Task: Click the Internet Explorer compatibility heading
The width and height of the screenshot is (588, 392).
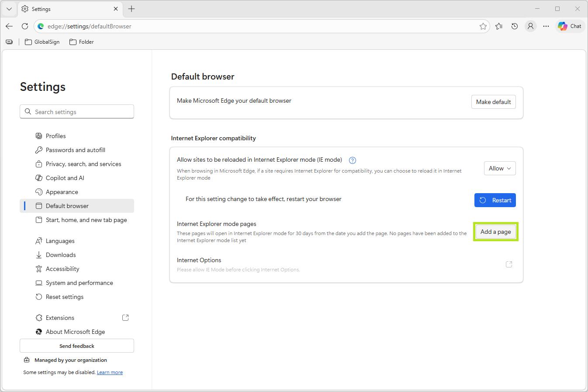Action: pos(214,138)
